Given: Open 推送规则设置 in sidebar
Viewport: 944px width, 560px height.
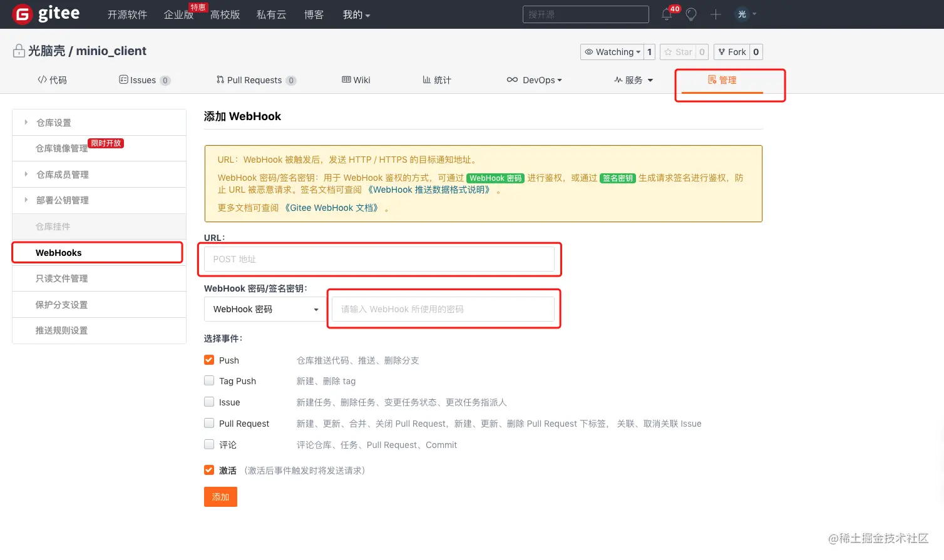Looking at the screenshot, I should click(100, 330).
